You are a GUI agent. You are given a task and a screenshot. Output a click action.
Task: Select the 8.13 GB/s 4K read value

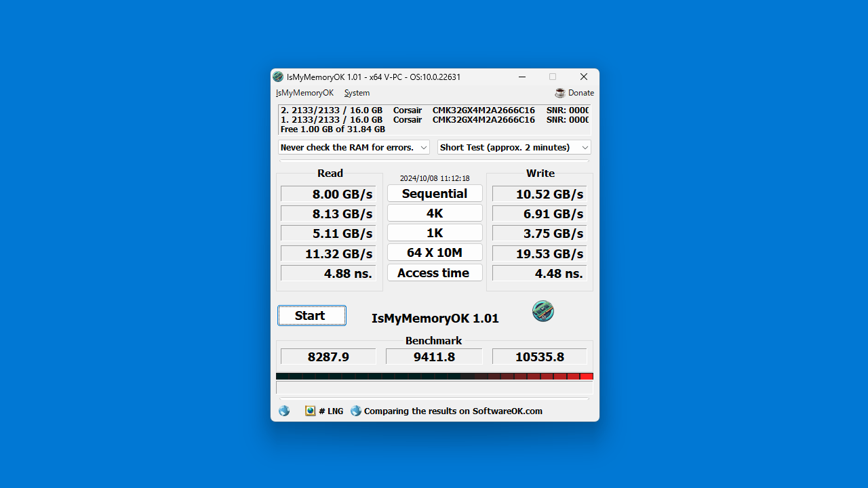pyautogui.click(x=328, y=213)
